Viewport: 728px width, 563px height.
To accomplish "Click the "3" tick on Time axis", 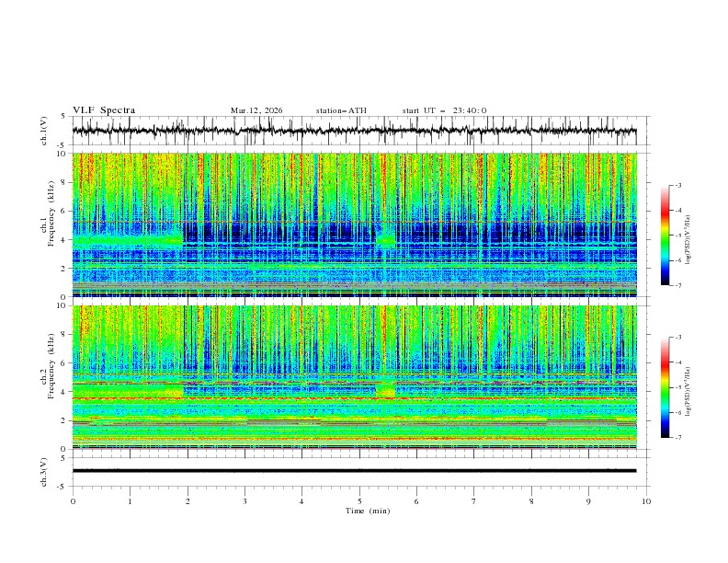I will (x=245, y=501).
